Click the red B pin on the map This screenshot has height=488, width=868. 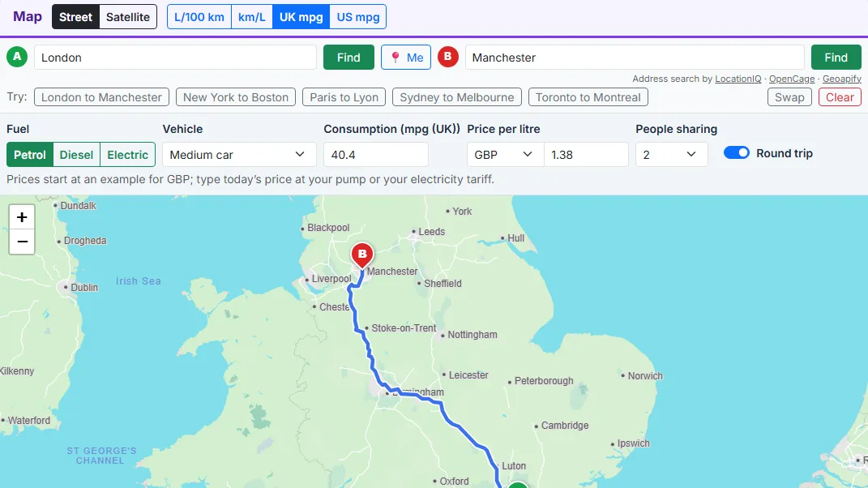click(362, 256)
